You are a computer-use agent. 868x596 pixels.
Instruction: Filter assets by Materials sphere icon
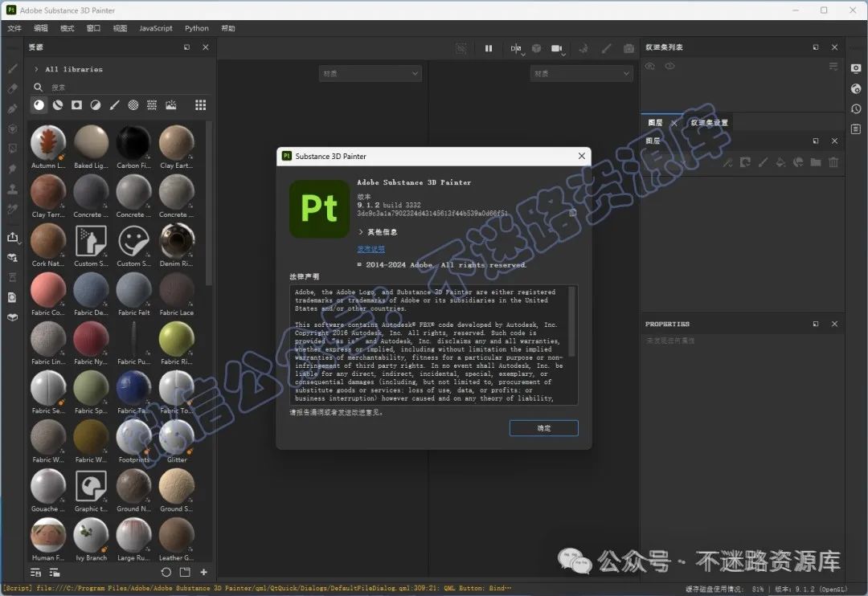click(39, 104)
